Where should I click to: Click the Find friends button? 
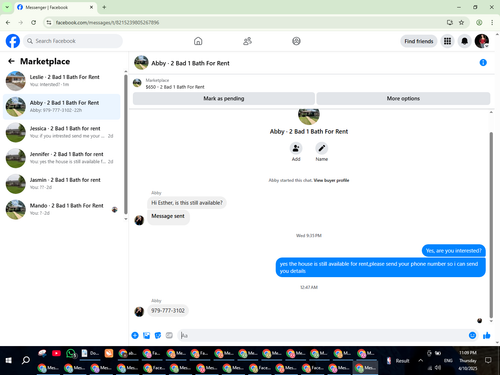[x=419, y=41]
